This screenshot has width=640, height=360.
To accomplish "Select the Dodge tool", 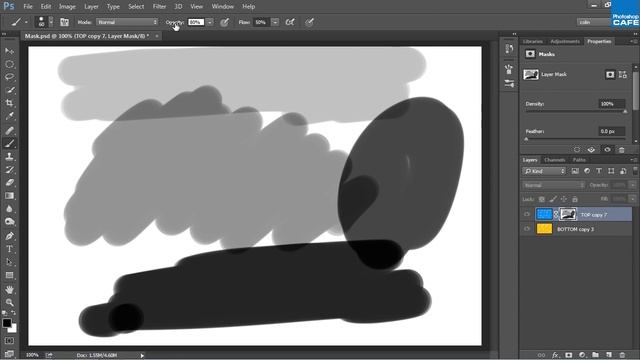I will (9, 222).
